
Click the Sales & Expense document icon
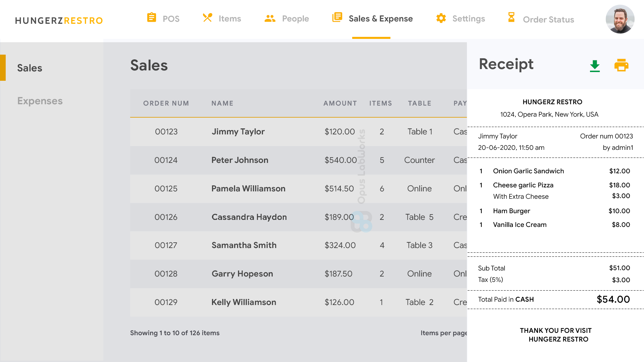point(337,17)
